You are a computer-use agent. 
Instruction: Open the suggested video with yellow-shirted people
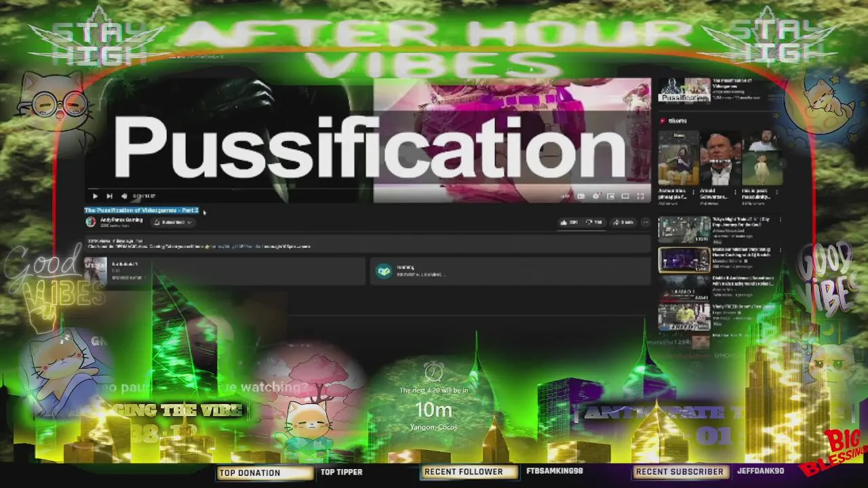(684, 318)
